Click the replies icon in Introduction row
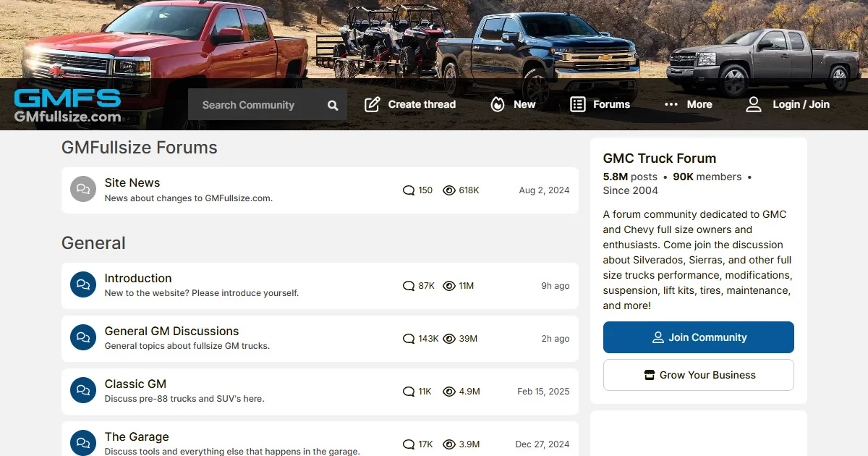 point(409,286)
